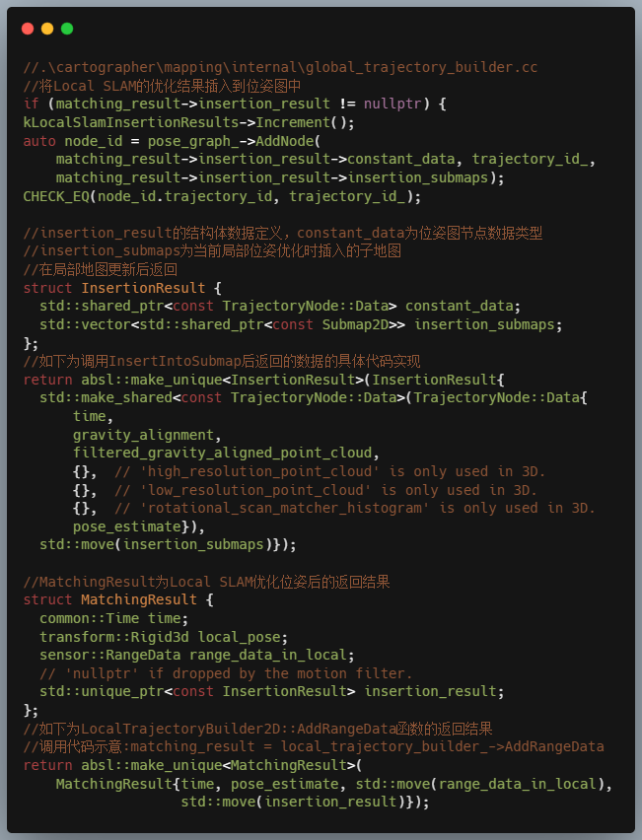Click the 'dropped by the motion filter' comment

226,673
